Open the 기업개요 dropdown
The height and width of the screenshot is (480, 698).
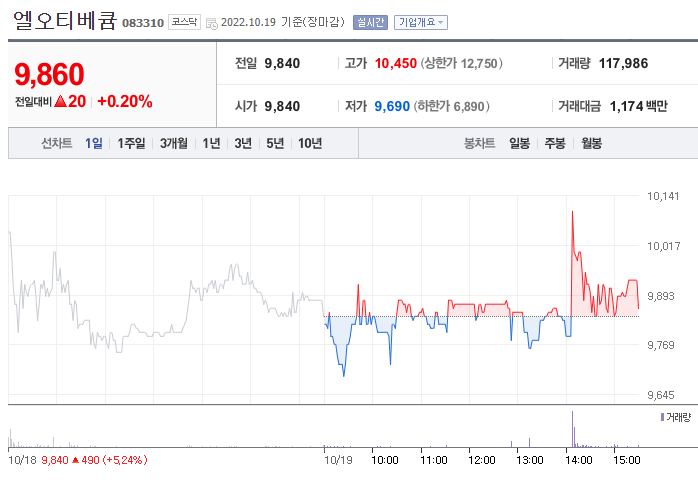coord(421,22)
